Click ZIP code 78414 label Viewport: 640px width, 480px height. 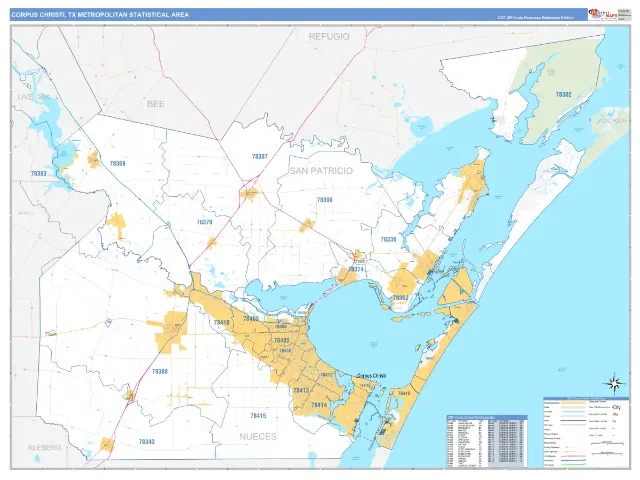[x=319, y=405]
